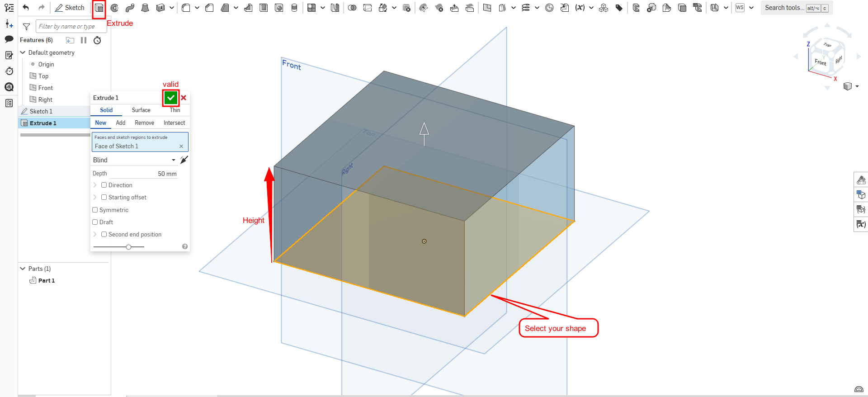Image resolution: width=868 pixels, height=397 pixels.
Task: Switch to the Surface tab
Action: tap(141, 110)
